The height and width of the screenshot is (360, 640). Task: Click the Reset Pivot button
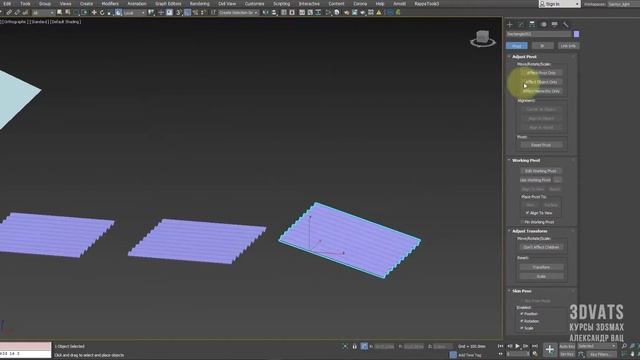[541, 145]
